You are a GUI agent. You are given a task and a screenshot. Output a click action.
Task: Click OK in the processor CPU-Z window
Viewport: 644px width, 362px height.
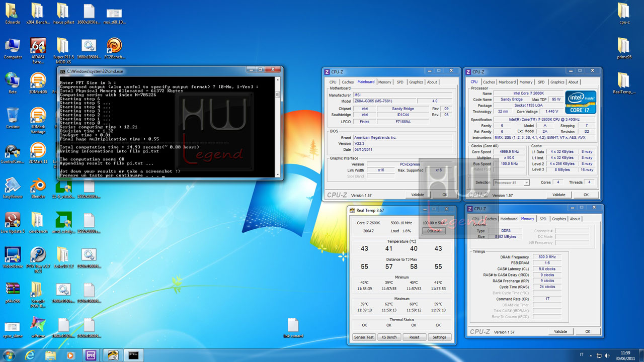coord(586,195)
